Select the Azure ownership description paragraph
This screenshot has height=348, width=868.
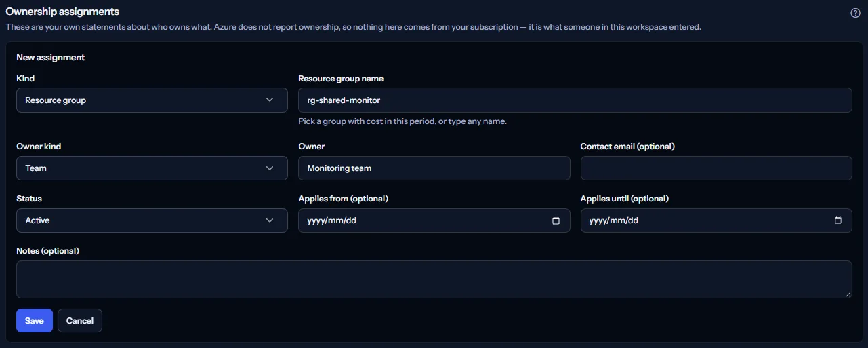click(353, 27)
